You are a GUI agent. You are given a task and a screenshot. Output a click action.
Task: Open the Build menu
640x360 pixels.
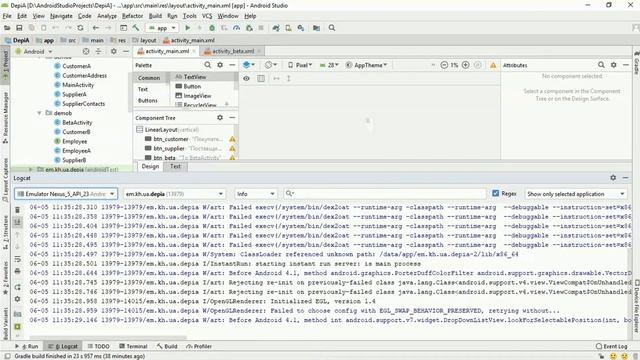pos(155,16)
